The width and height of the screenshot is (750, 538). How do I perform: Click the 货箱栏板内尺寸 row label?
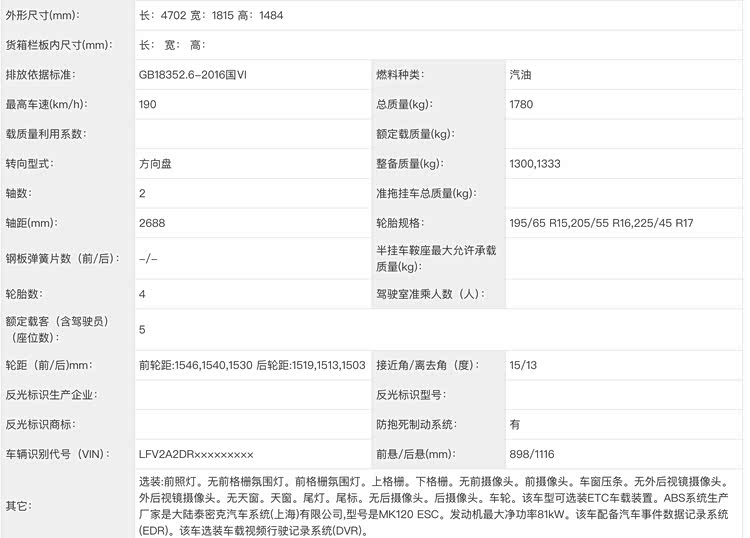(57, 45)
